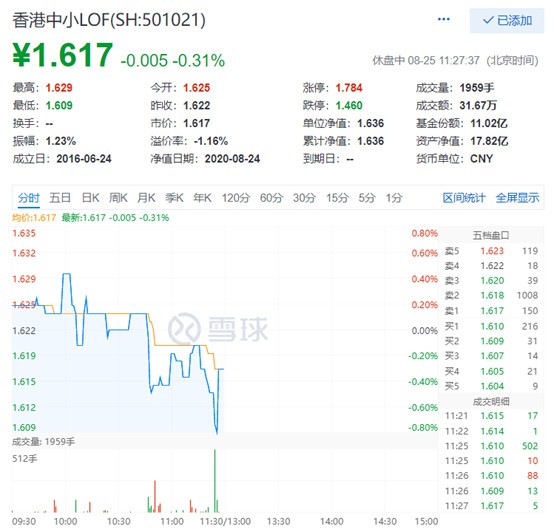Click the fund title 香港中小LOF(SH:501021)
This screenshot has width=554, height=532.
(109, 20)
